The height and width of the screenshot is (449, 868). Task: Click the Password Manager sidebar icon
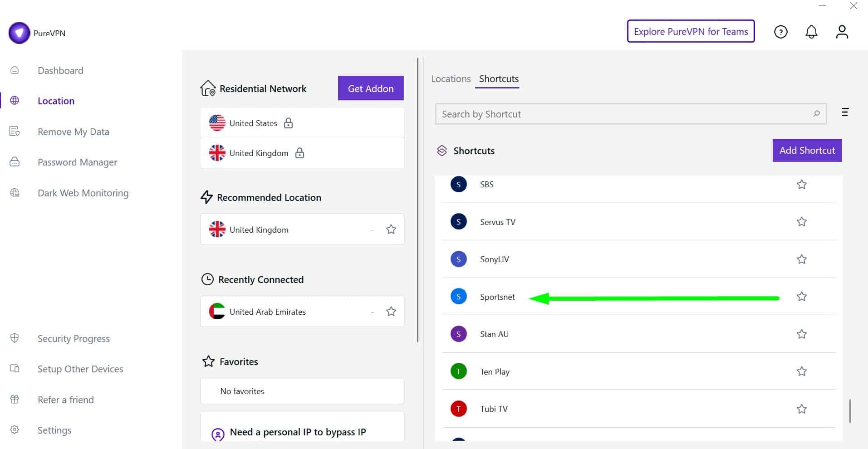15,162
